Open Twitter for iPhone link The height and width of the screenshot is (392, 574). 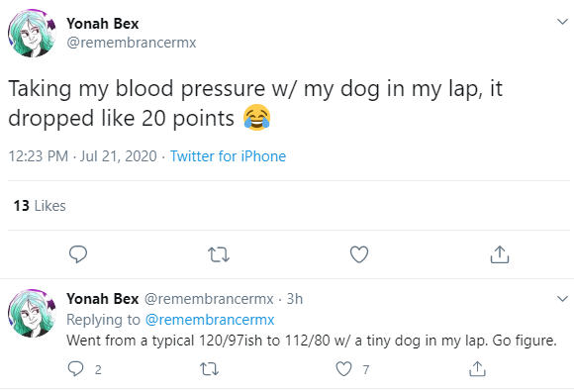(x=228, y=156)
